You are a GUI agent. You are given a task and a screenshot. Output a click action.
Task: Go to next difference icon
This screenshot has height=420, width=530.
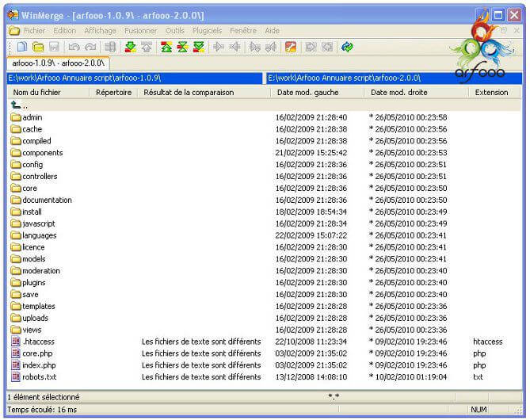pos(130,47)
